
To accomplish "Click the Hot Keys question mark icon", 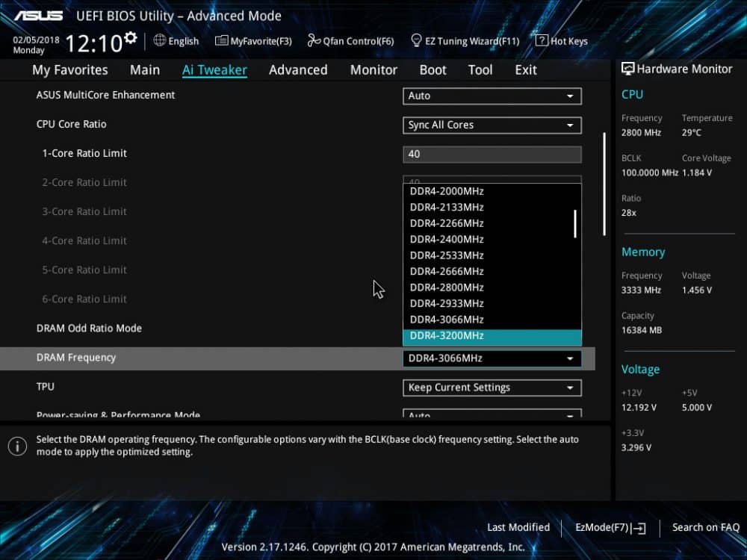I will (542, 40).
